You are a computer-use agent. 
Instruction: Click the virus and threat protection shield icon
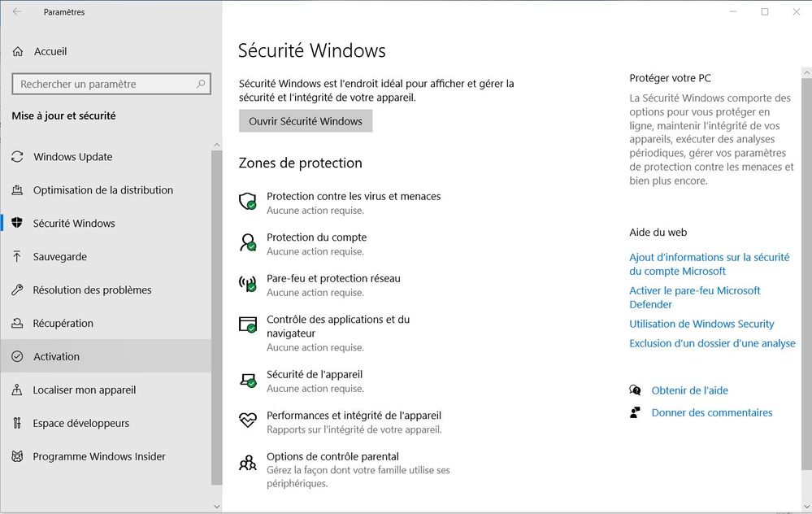pos(247,202)
